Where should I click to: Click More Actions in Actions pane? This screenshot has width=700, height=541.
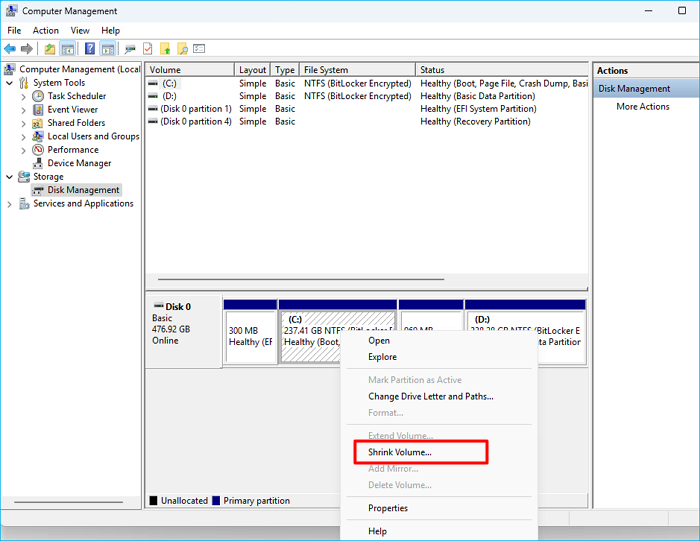point(642,107)
